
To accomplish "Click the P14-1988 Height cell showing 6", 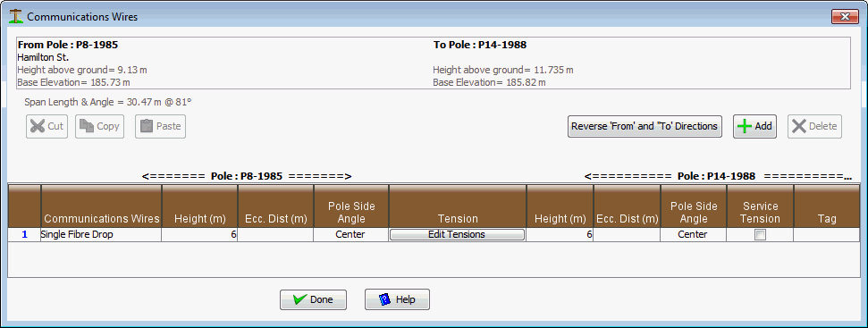I will click(560, 234).
